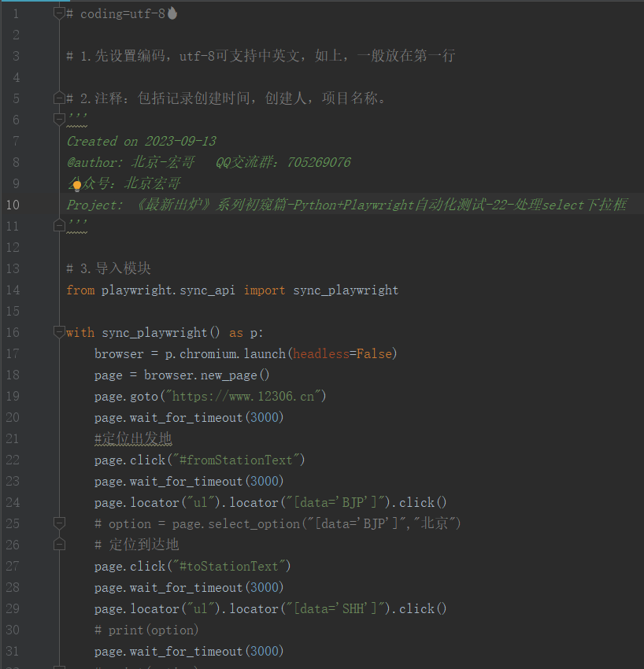Collapse the fold marker on line 26
This screenshot has height=669, width=644.
coord(58,543)
